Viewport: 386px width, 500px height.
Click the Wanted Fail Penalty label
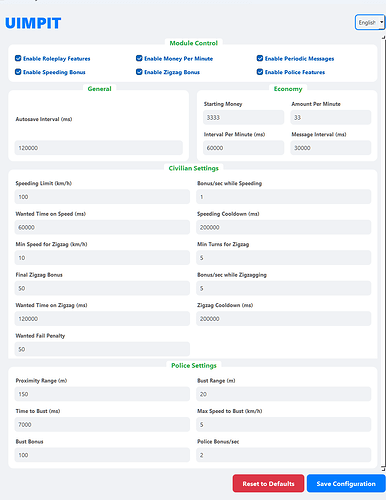click(x=40, y=336)
